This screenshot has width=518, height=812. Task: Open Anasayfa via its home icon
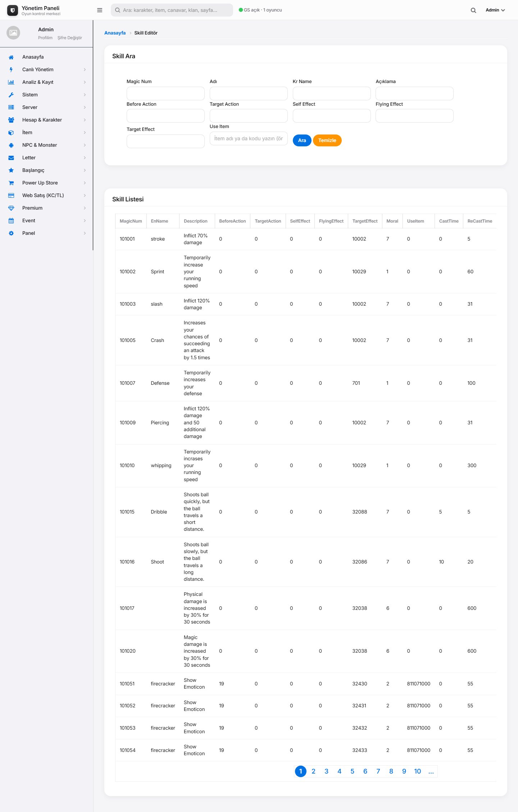tap(11, 57)
